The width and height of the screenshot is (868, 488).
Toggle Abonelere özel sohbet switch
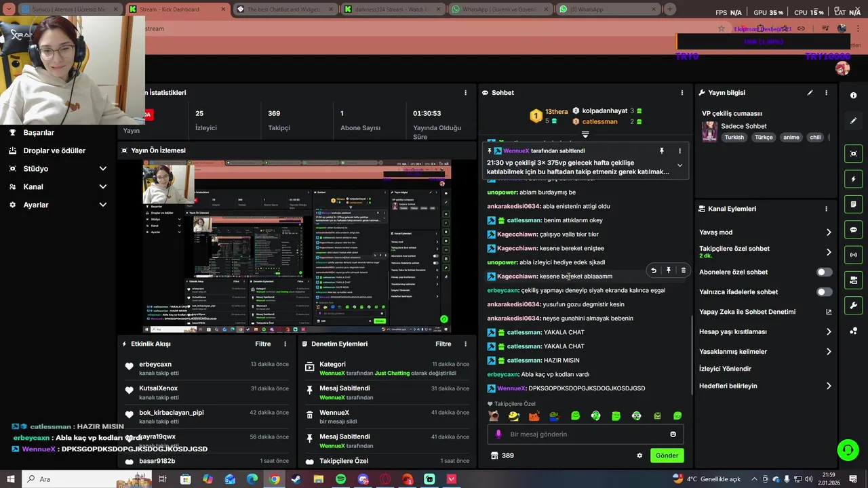(824, 272)
